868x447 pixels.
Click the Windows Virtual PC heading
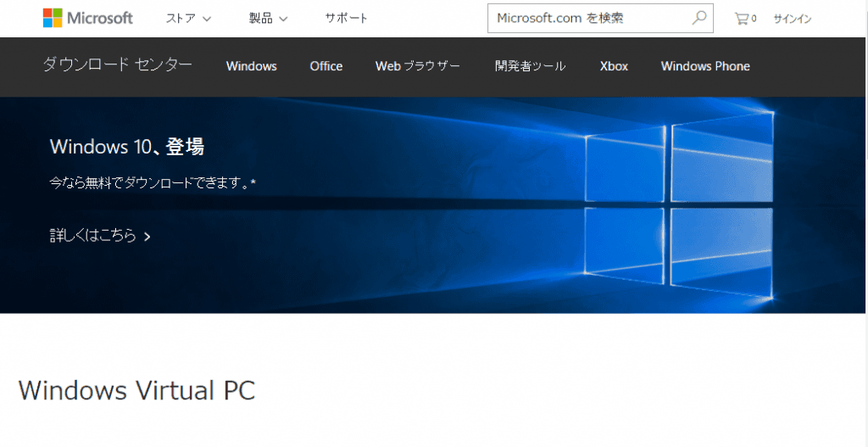click(136, 390)
